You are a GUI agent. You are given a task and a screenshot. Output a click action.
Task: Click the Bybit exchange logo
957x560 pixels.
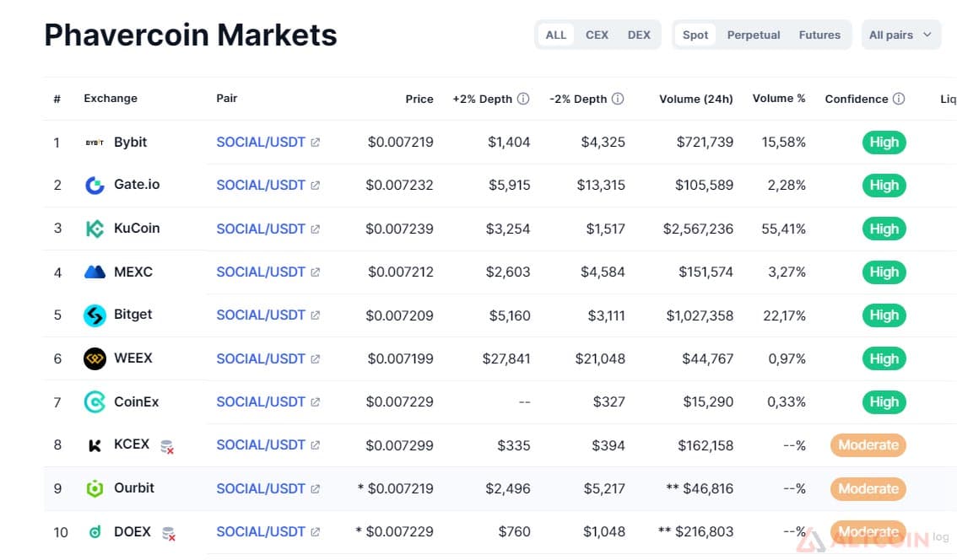click(95, 143)
